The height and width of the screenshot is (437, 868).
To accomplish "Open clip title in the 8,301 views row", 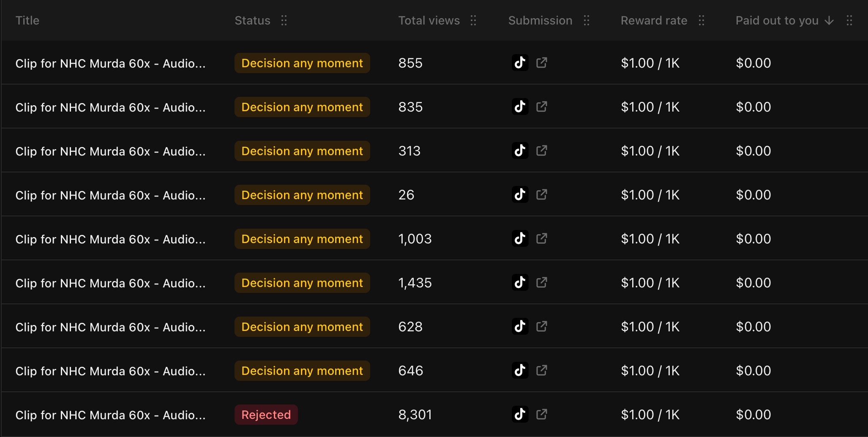I will pyautogui.click(x=111, y=415).
